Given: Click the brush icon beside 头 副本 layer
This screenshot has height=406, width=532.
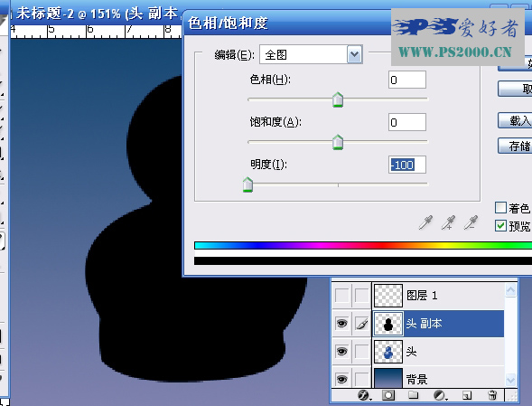Looking at the screenshot, I should click(x=362, y=324).
